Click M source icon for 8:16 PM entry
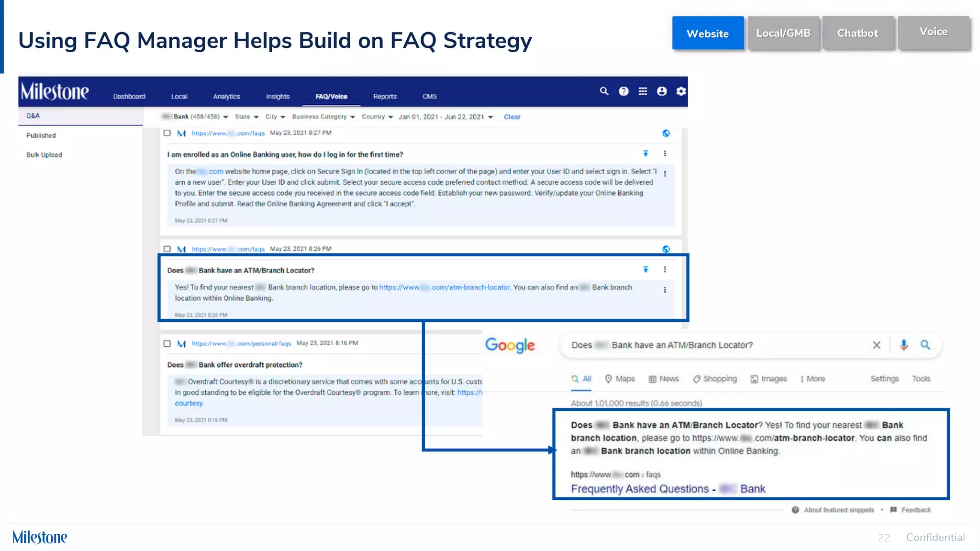Image resolution: width=980 pixels, height=551 pixels. coord(181,343)
